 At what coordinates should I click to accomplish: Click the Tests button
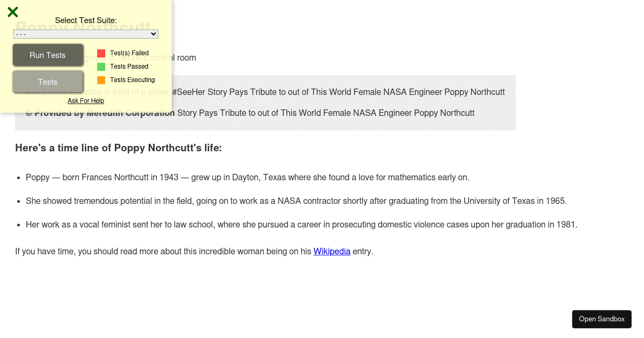point(48,82)
